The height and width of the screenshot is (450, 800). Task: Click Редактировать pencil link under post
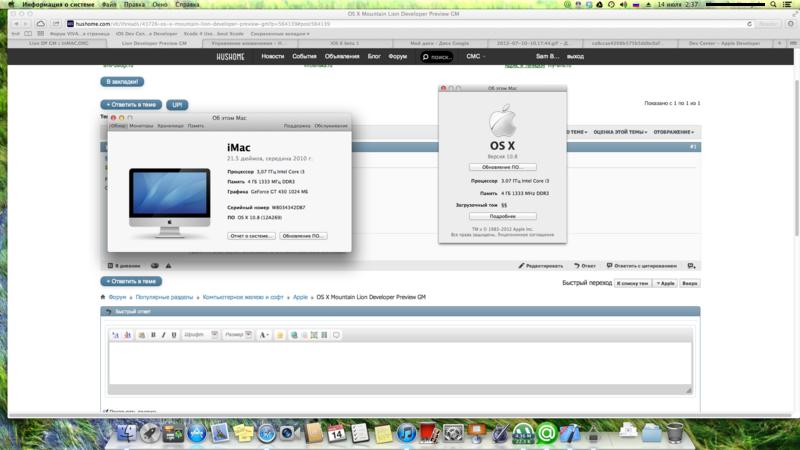pos(541,266)
